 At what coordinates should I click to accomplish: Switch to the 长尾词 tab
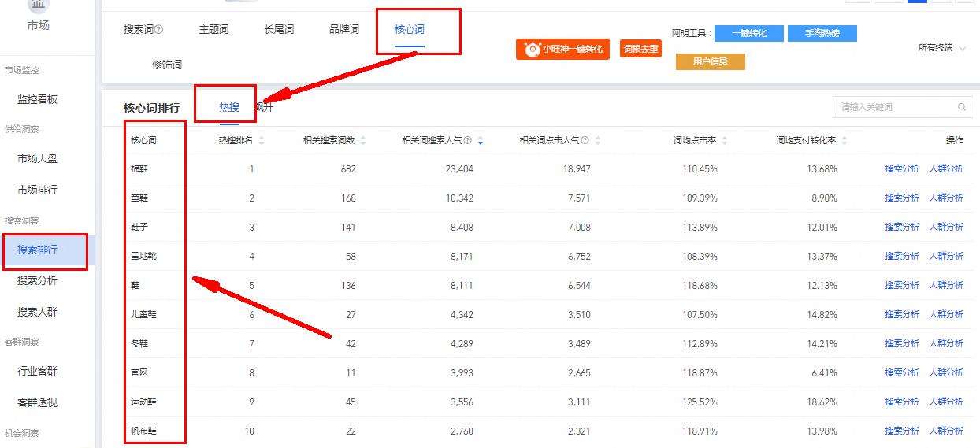click(279, 30)
